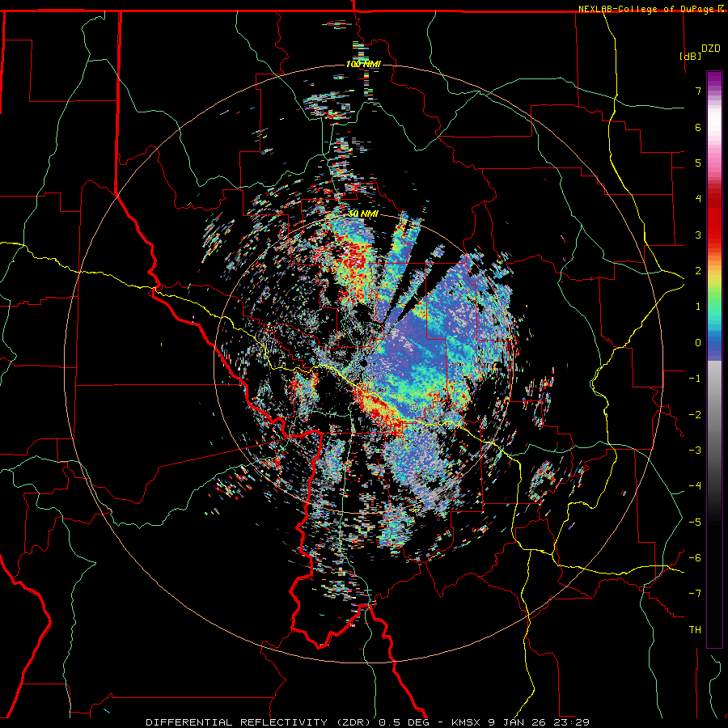Click the Differential Reflectivity product title text
Image resolution: width=728 pixels, height=728 pixels.
(x=367, y=722)
